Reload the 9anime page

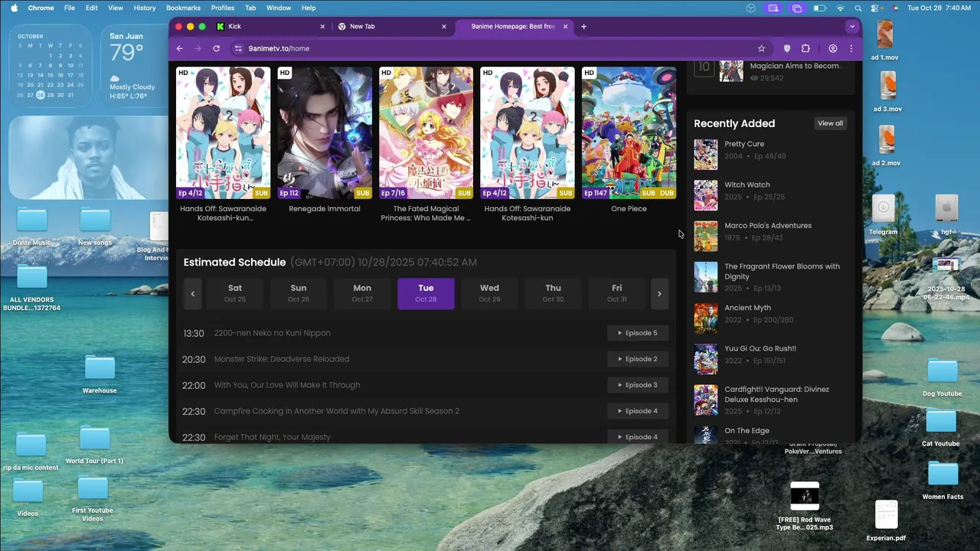coord(217,48)
